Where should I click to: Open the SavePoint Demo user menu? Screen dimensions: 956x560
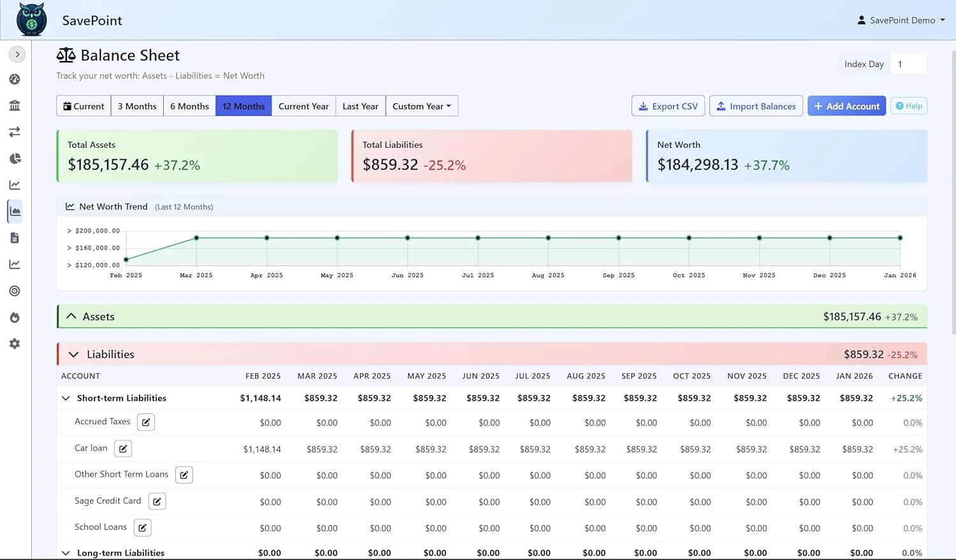coord(901,20)
